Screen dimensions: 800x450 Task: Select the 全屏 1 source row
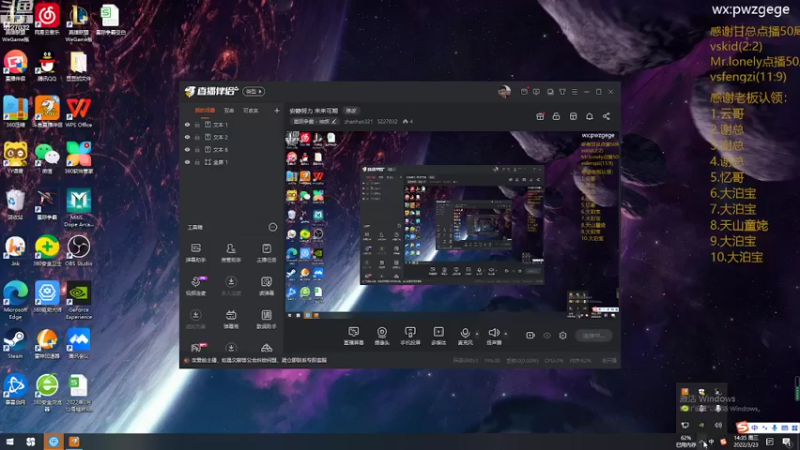point(232,162)
